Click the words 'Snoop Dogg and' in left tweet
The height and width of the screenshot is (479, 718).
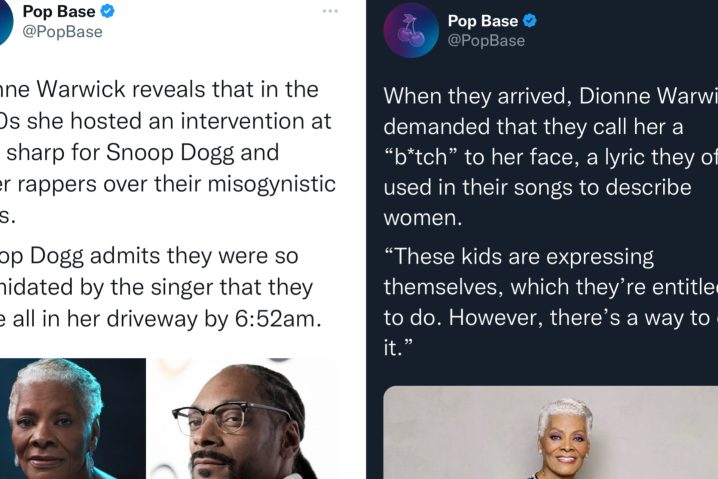pyautogui.click(x=192, y=152)
